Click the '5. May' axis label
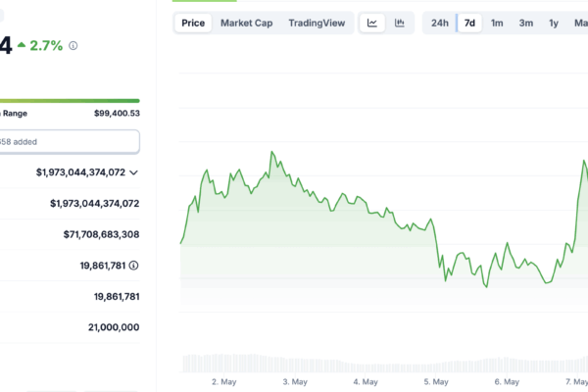The image size is (588, 392). coord(436,382)
